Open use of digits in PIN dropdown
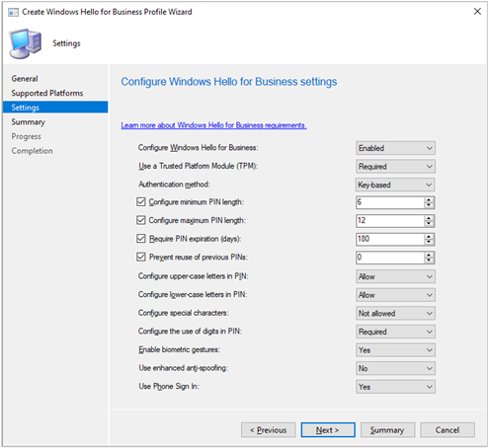Viewport: 489px width, 448px height. 395,332
